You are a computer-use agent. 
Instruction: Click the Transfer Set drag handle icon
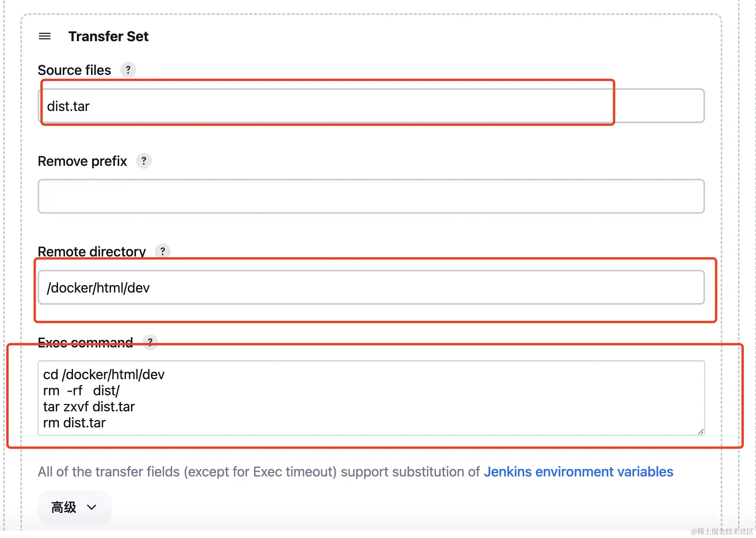[x=45, y=36]
